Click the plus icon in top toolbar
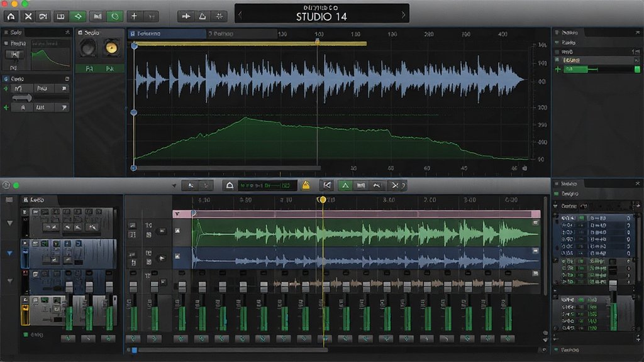 (134, 16)
